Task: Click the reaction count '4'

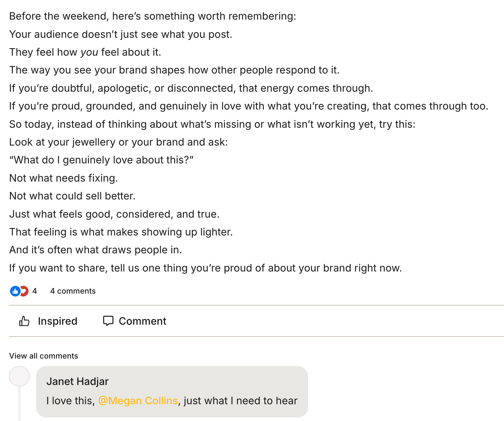Action: (35, 291)
